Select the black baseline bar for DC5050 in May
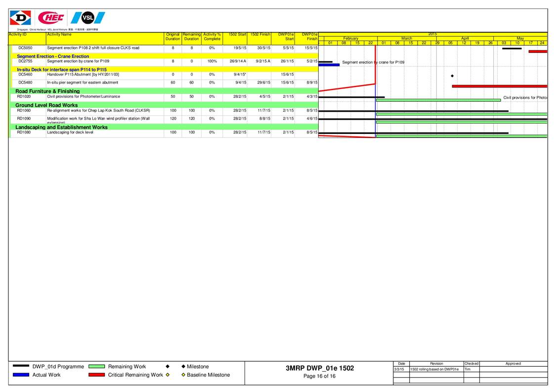This screenshot has width=555, height=392. tap(512, 48)
